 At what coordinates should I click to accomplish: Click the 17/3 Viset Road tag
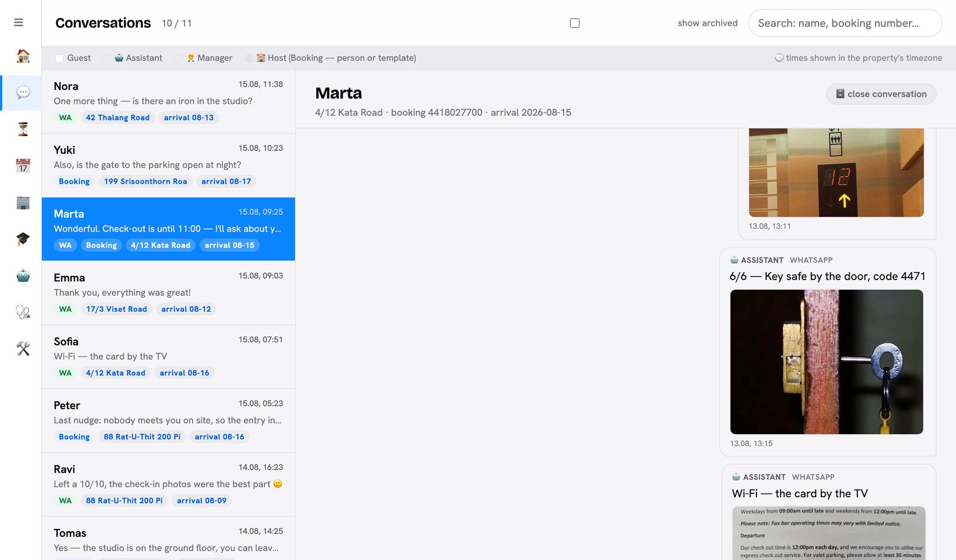pyautogui.click(x=117, y=309)
